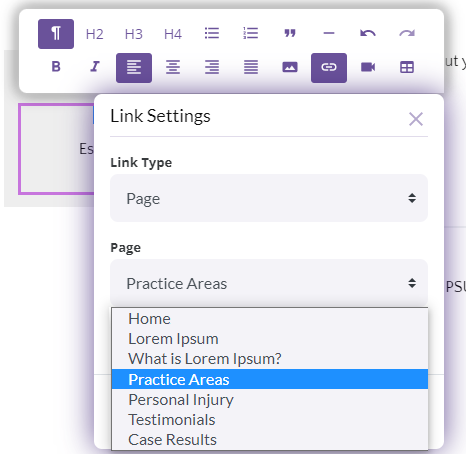The width and height of the screenshot is (466, 454).
Task: Toggle left text alignment
Action: [134, 68]
